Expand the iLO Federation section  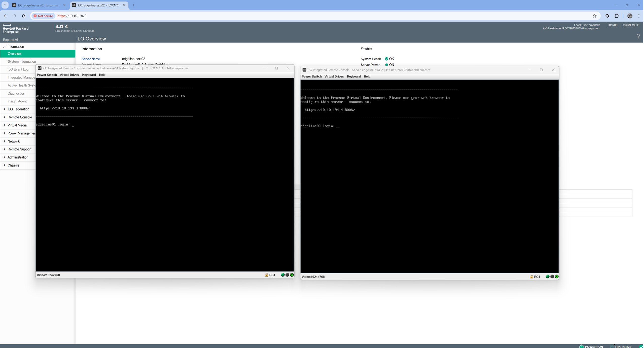4,109
